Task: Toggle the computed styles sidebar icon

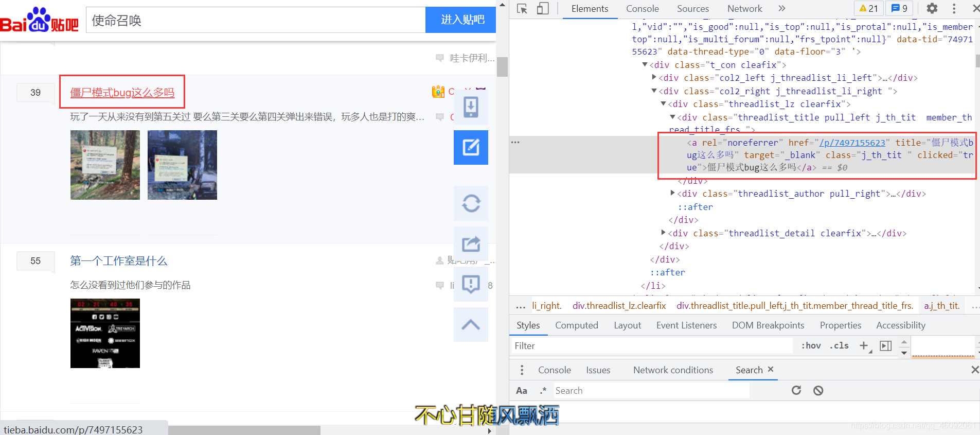Action: click(x=886, y=346)
